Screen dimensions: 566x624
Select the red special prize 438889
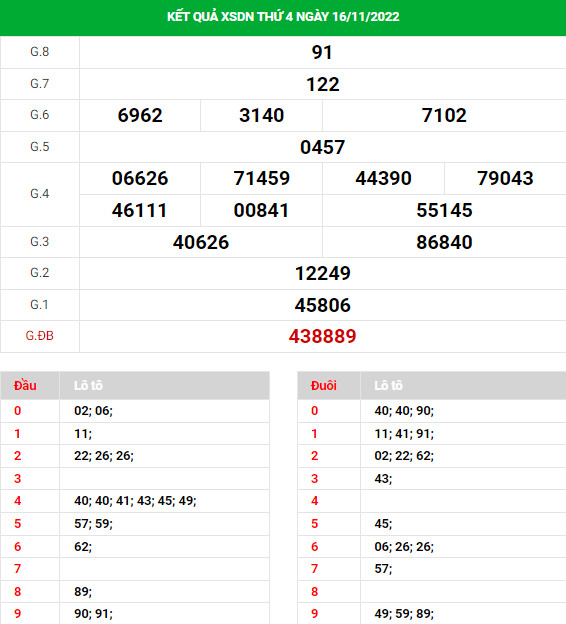tap(322, 336)
